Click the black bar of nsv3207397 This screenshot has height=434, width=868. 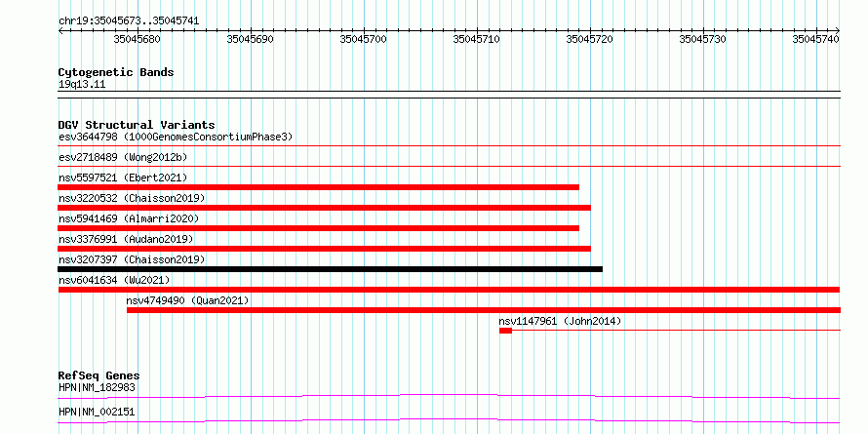(x=330, y=269)
